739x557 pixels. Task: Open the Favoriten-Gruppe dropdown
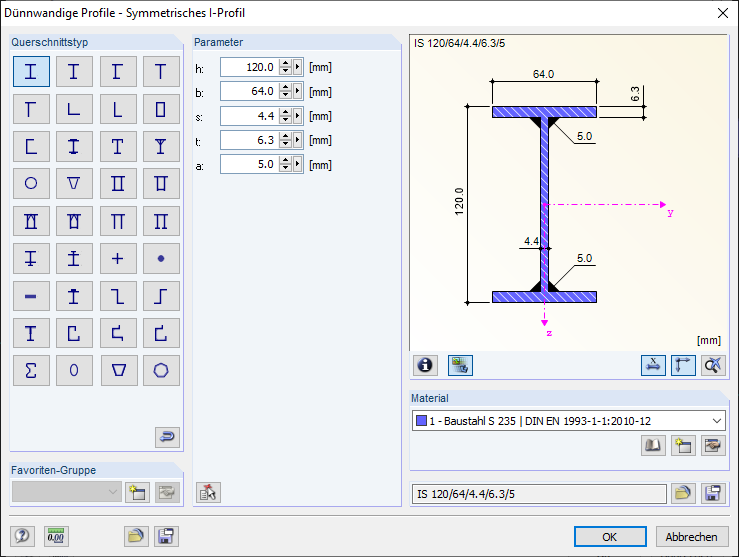coord(66,492)
